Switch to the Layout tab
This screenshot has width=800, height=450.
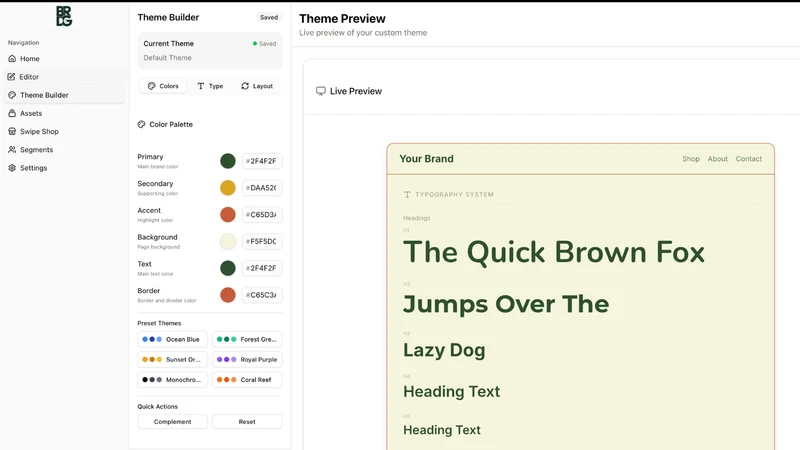point(257,86)
